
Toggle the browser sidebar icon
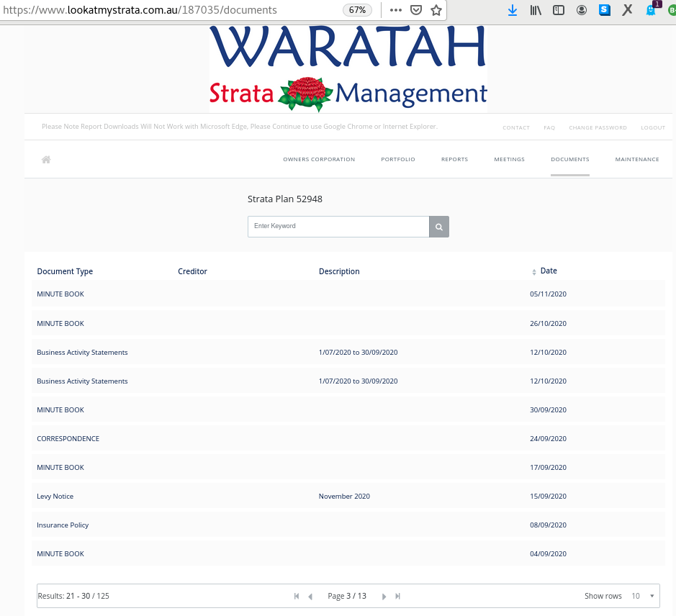559,10
